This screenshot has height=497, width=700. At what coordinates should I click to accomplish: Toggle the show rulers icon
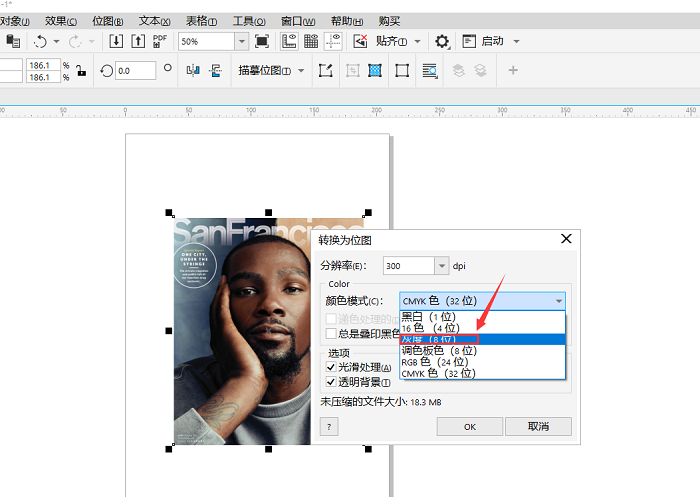coord(289,42)
